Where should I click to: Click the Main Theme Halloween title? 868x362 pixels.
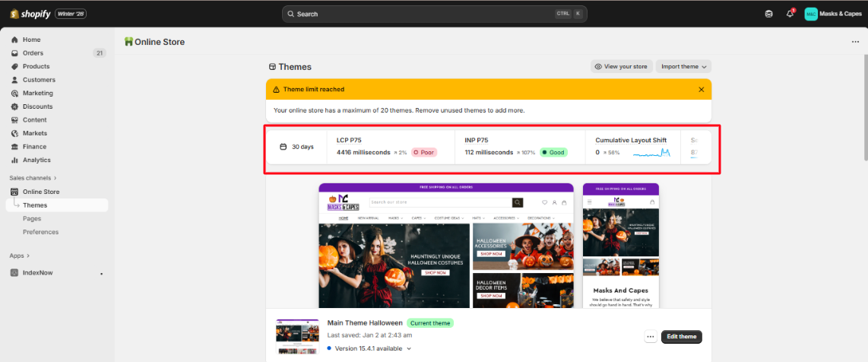[x=365, y=322]
